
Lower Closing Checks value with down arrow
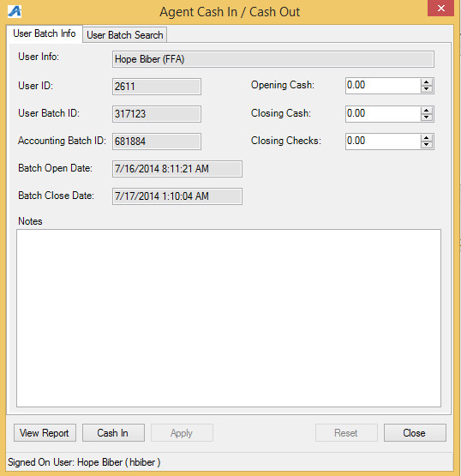[x=427, y=145]
